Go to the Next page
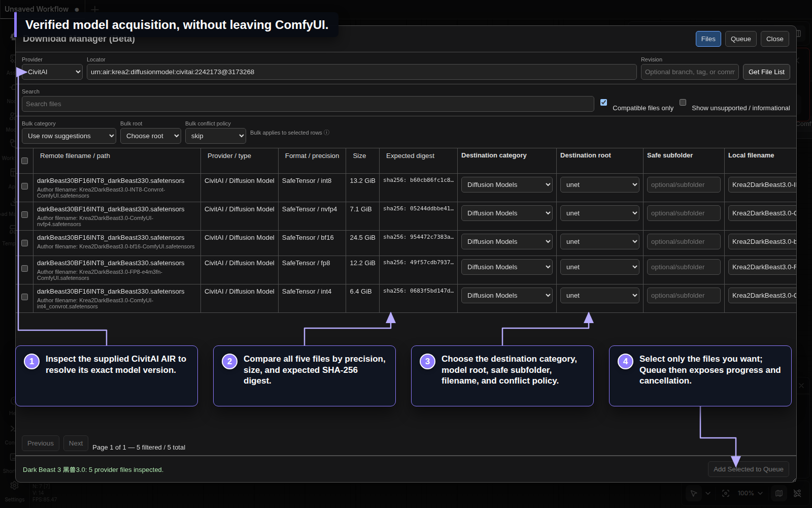This screenshot has height=508, width=812. [x=76, y=443]
